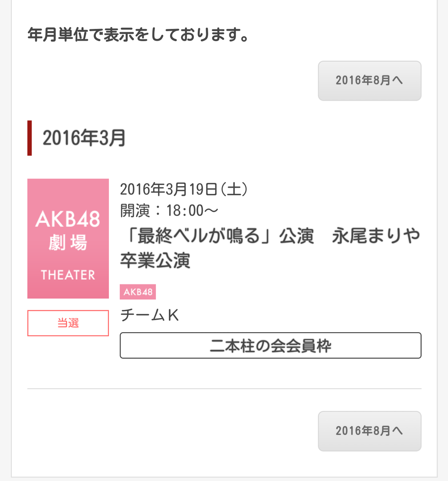This screenshot has height=481, width=448.
Task: Select the pink AKB48 group tag
Action: (x=138, y=292)
